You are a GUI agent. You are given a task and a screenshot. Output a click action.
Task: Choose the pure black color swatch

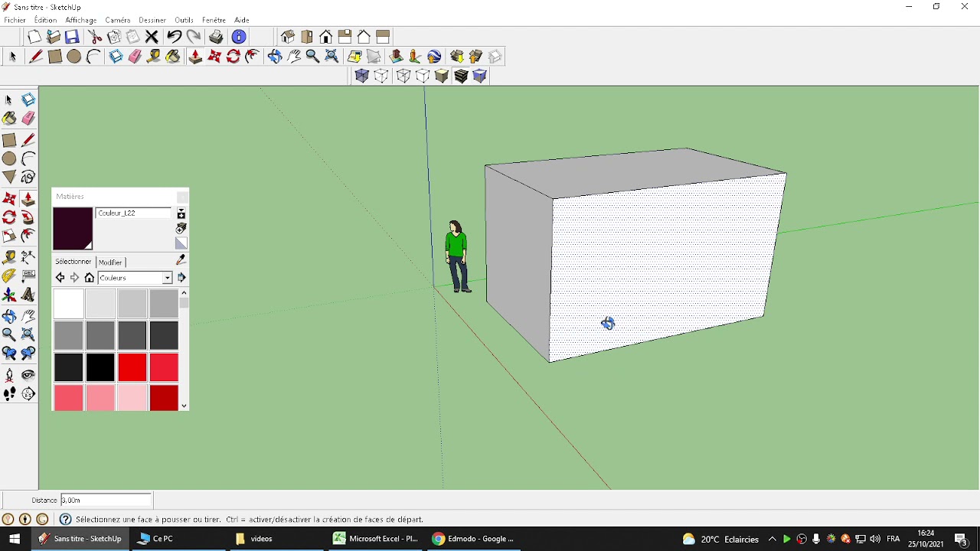[x=100, y=367]
